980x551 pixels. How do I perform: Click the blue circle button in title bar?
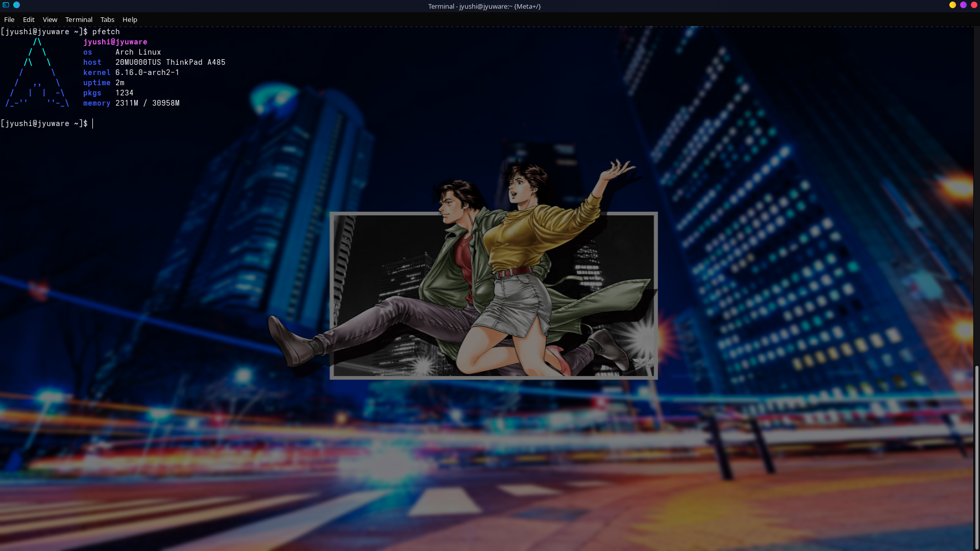[17, 5]
